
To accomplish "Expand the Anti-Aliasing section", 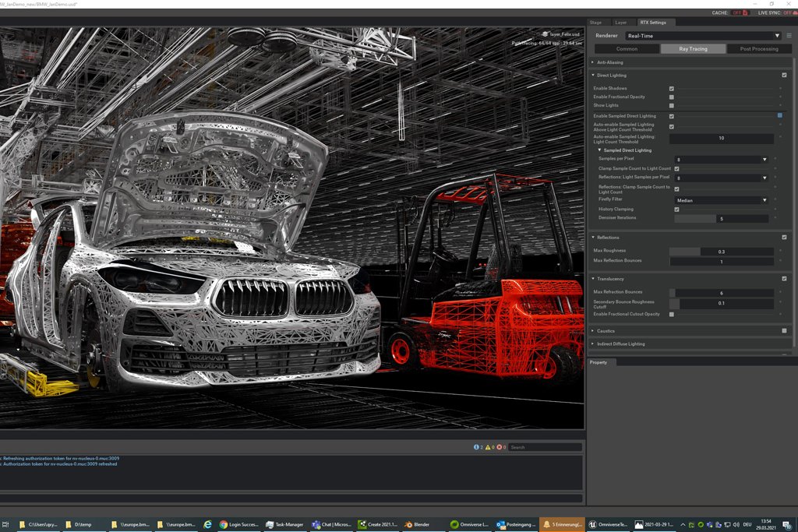I will click(609, 62).
